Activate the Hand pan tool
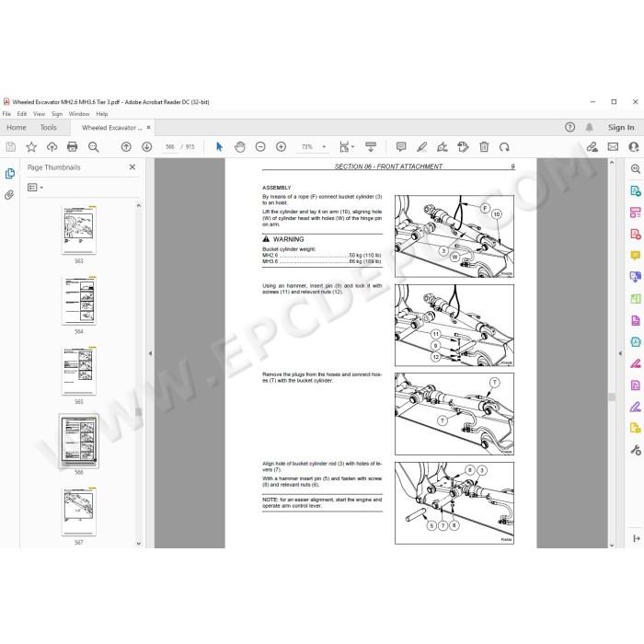This screenshot has width=644, height=644. point(240,147)
